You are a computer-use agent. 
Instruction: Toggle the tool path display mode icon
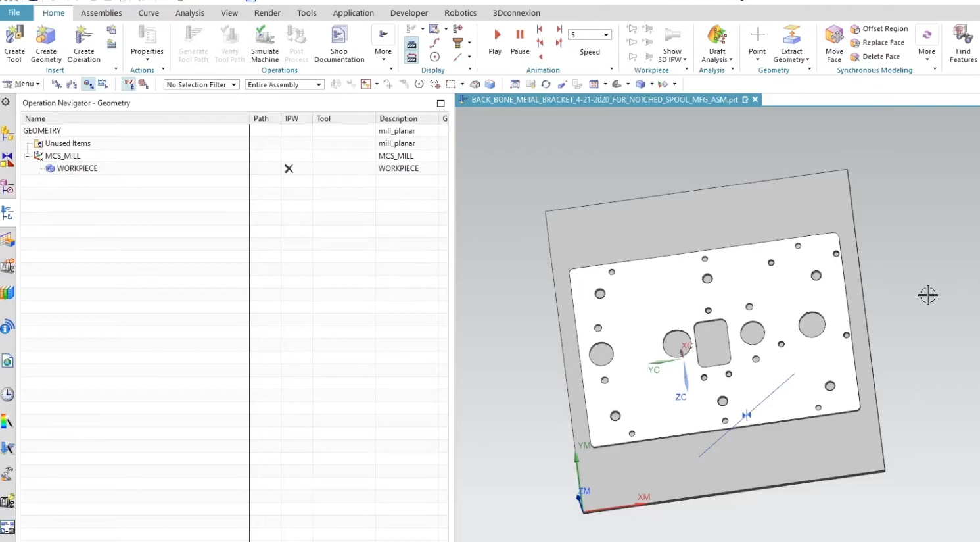[x=128, y=84]
